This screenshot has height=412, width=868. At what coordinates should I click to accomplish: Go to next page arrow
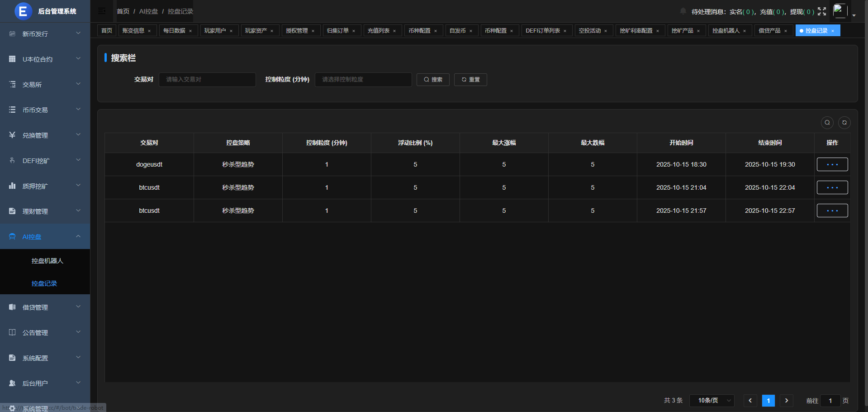coord(787,401)
